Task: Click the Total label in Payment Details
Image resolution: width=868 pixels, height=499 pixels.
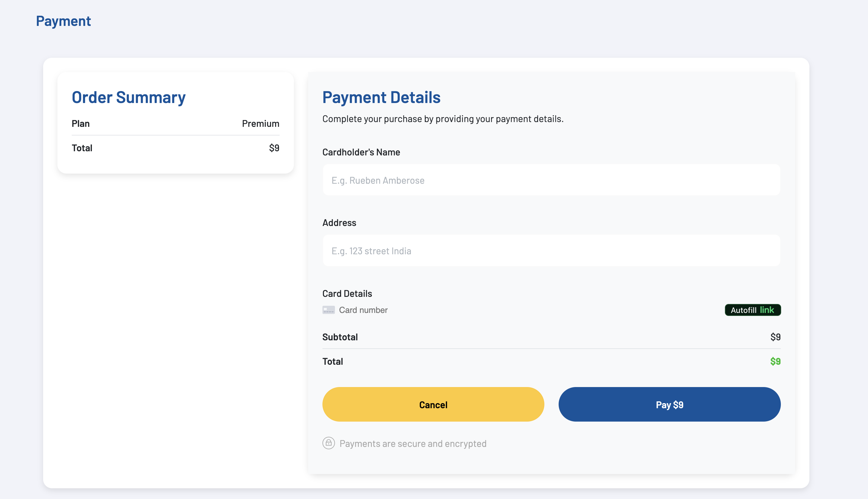Action: pyautogui.click(x=333, y=361)
